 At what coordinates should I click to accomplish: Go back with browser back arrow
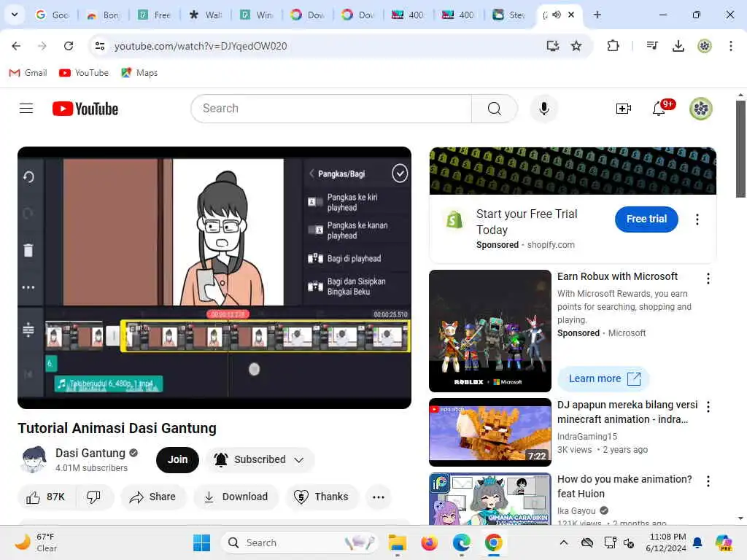coord(16,46)
